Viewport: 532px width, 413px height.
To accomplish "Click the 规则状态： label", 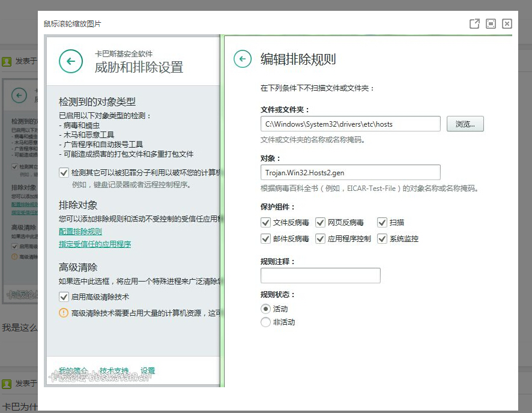I will (277, 294).
